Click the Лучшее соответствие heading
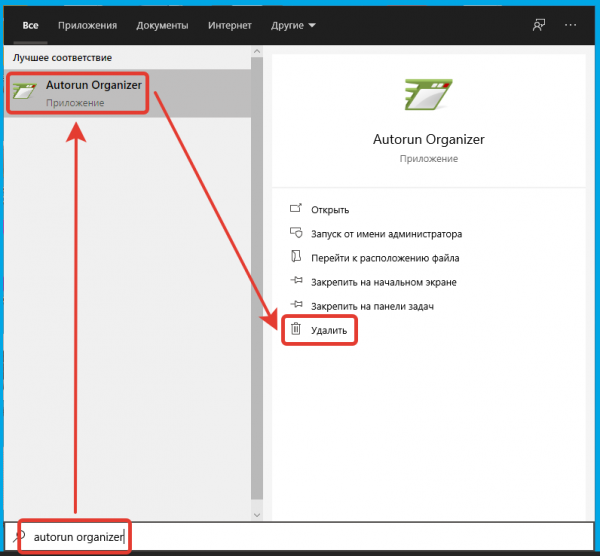This screenshot has height=556, width=600. [62, 58]
